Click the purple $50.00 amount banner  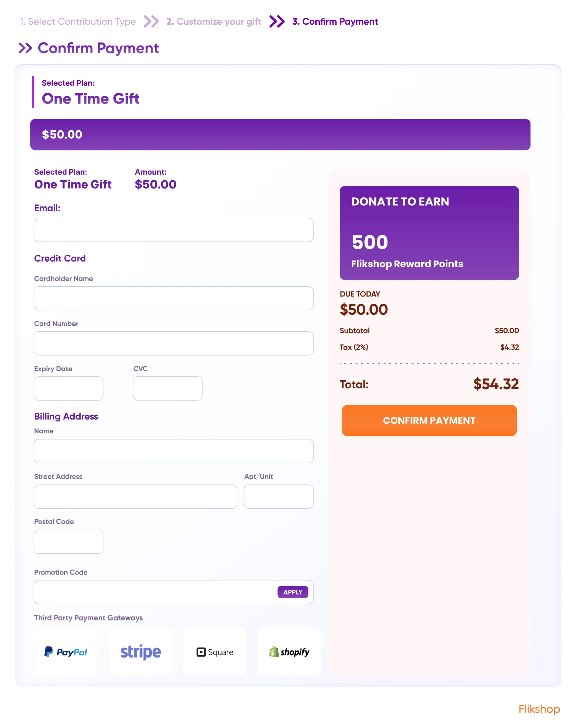280,134
